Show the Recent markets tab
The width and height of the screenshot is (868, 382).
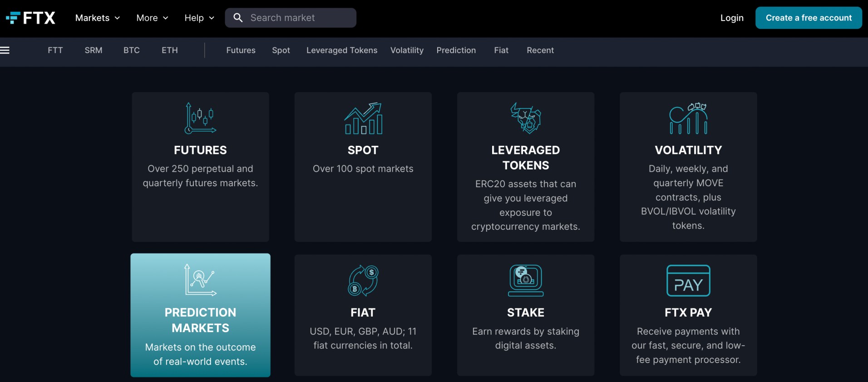(x=540, y=50)
